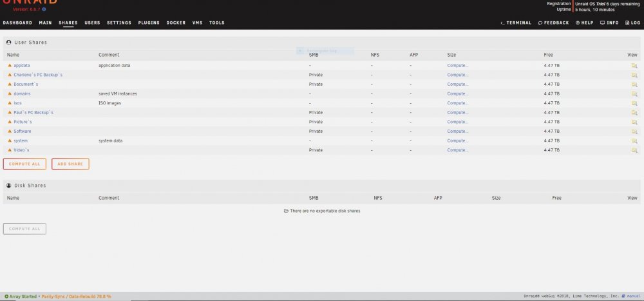Click 'Private' SMB value for Software
Screen dimensions: 644x301
[x=316, y=131]
